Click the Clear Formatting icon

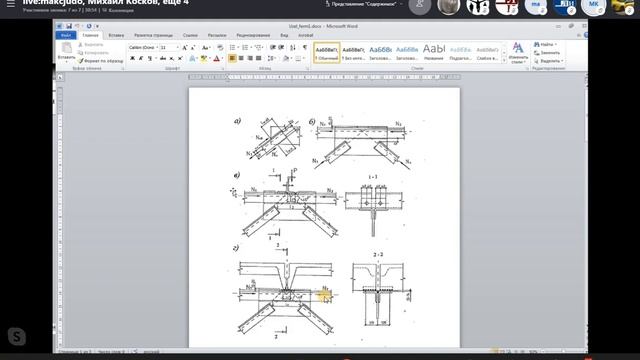(x=220, y=48)
